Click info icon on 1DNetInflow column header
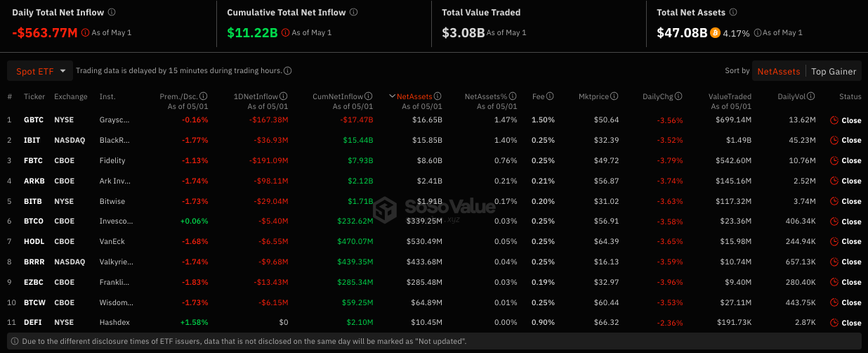Viewport: 868px width, 353px height. [x=284, y=96]
